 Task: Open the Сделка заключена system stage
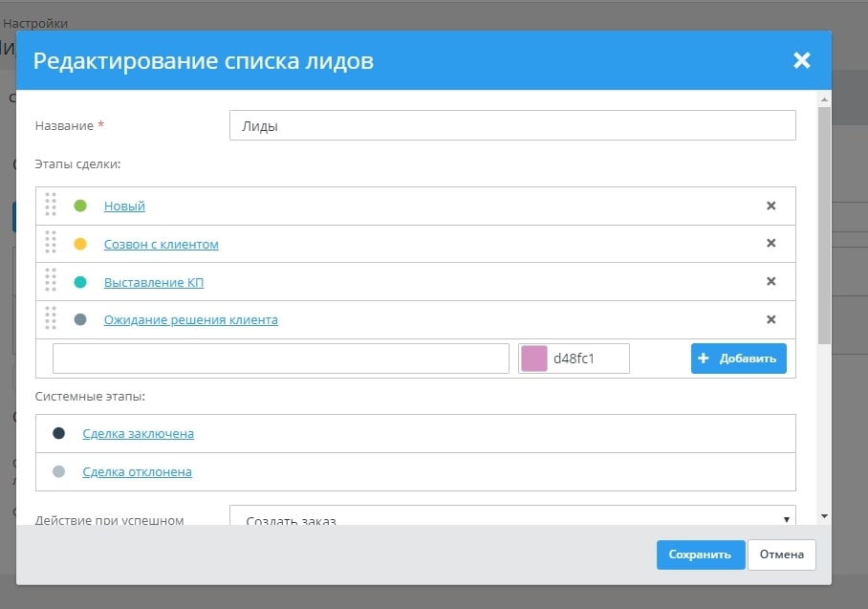pyautogui.click(x=139, y=433)
